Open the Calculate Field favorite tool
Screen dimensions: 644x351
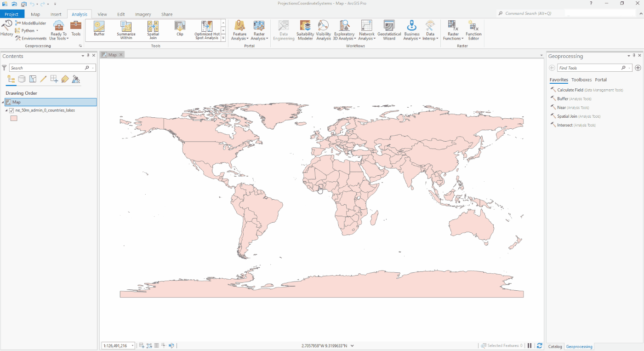(x=570, y=90)
